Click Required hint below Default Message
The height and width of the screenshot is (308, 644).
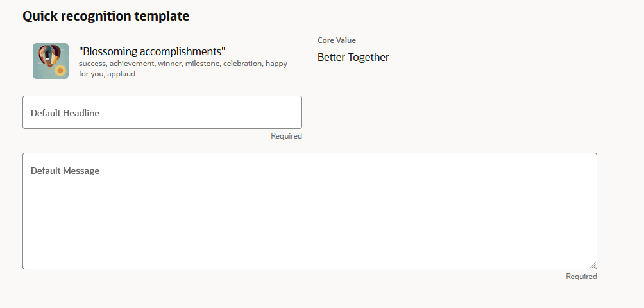pyautogui.click(x=581, y=277)
